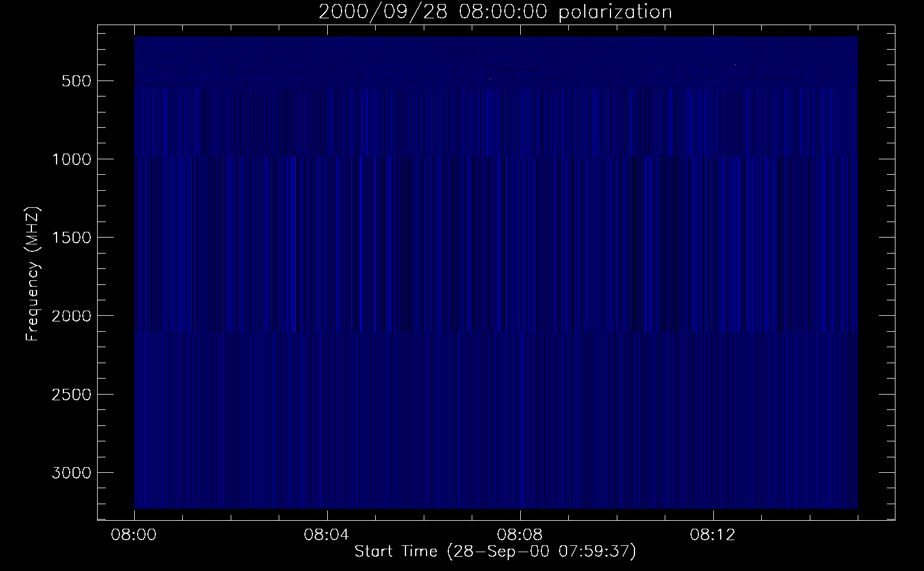Click the 'Frequency (MHZ)' axis label
Screen dimensions: 924x571
coord(33,275)
